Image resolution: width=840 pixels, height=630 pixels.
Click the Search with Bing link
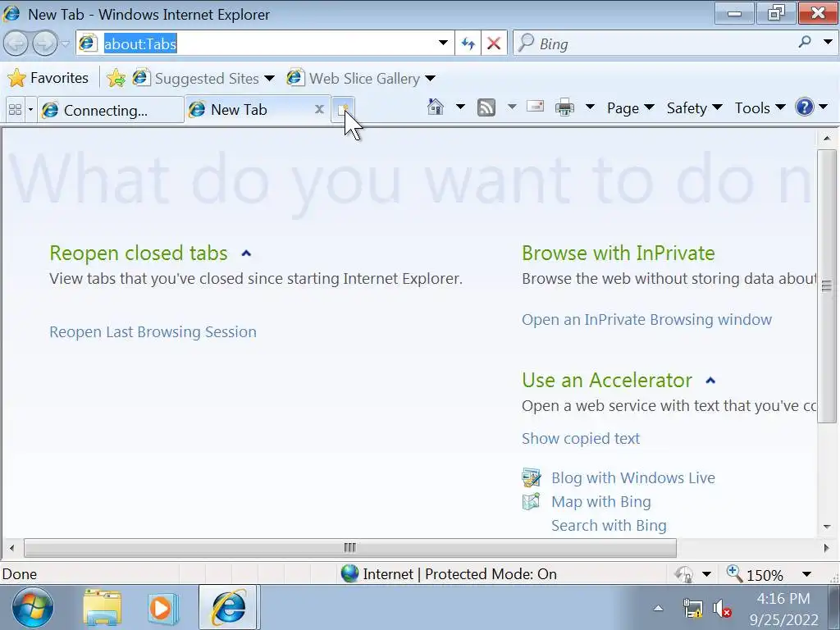click(609, 525)
